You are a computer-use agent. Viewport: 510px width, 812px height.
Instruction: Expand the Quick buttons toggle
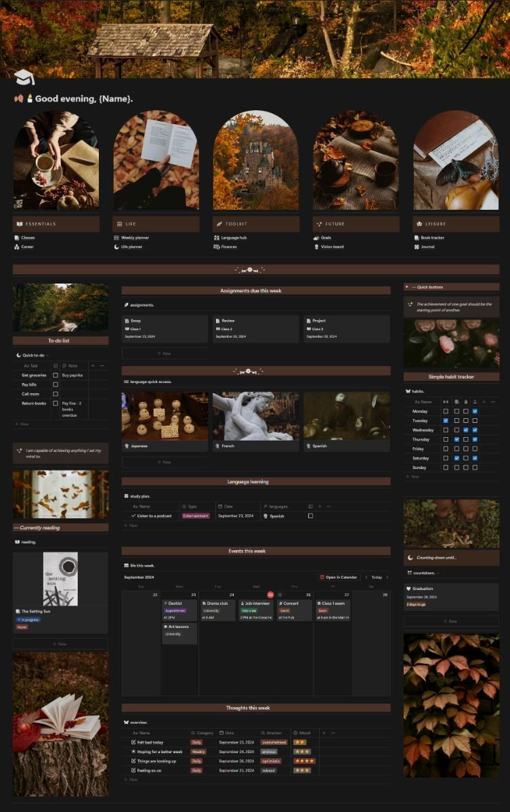pos(406,287)
